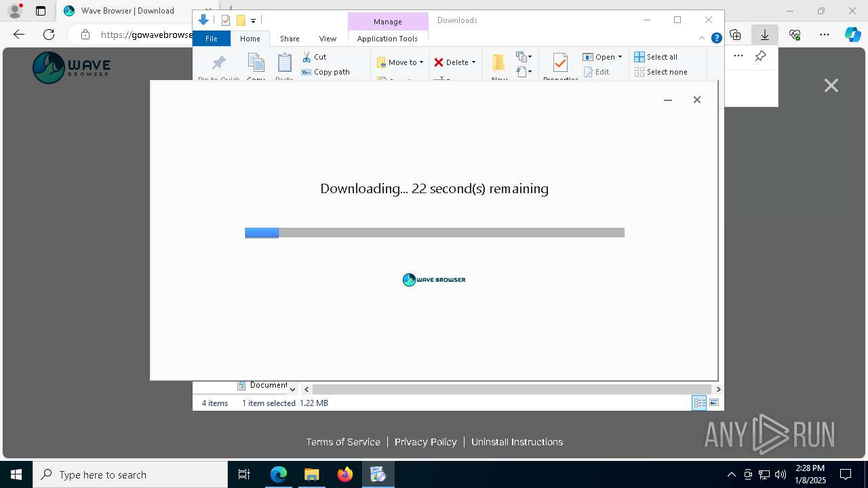
Task: Minimize the Wave Browser installer dialog
Action: pos(668,100)
